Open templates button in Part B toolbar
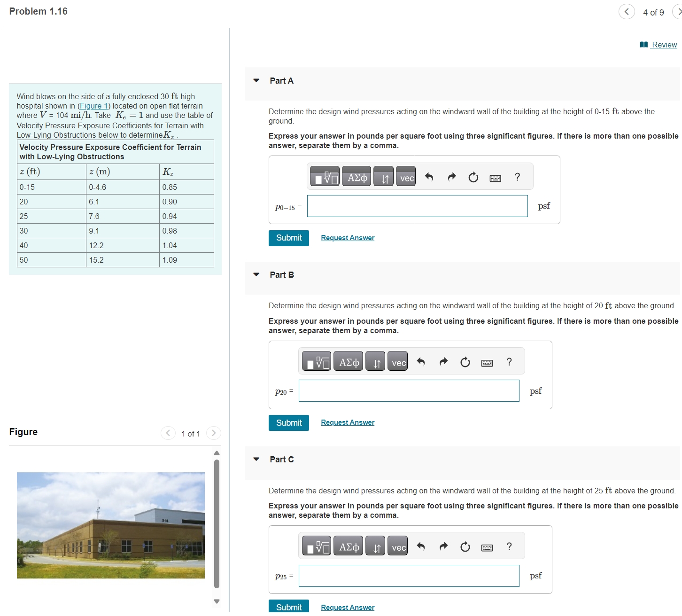The image size is (682, 616). 316,361
